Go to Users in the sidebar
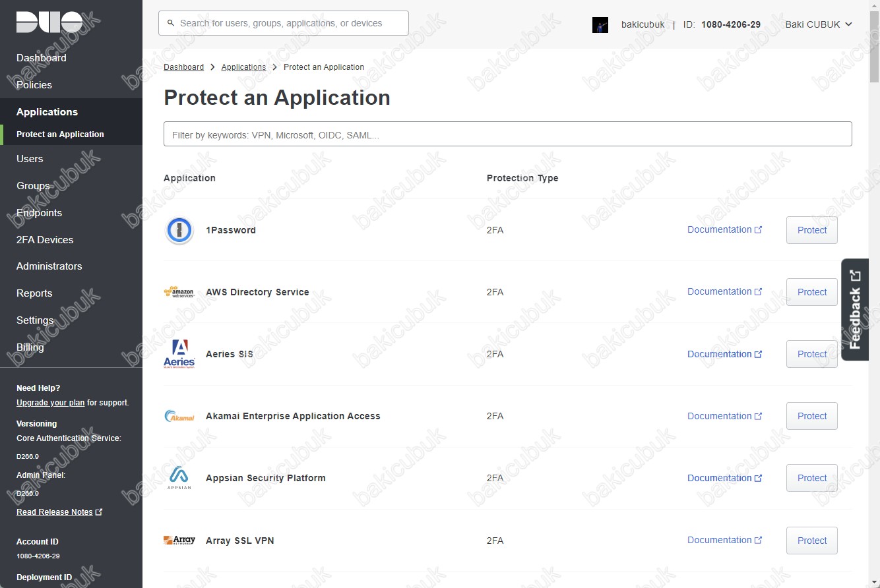Viewport: 880px width, 588px height. 30,159
